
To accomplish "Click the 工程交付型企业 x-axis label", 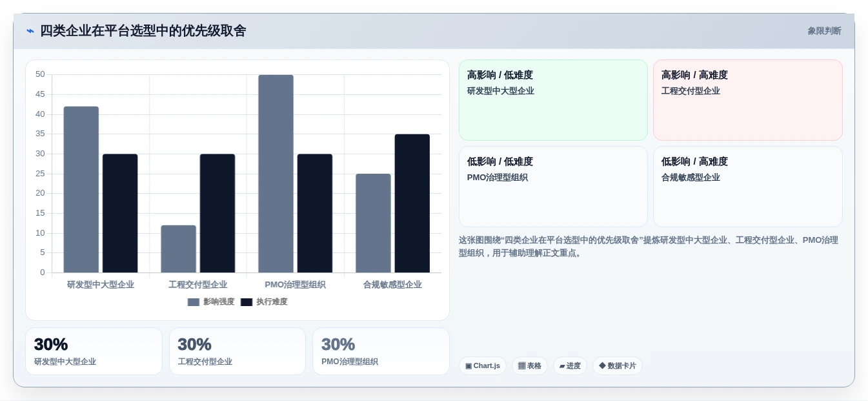I will click(198, 285).
